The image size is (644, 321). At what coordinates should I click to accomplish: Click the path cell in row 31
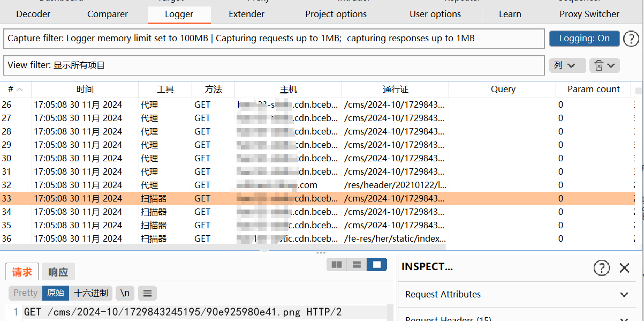pyautogui.click(x=395, y=171)
